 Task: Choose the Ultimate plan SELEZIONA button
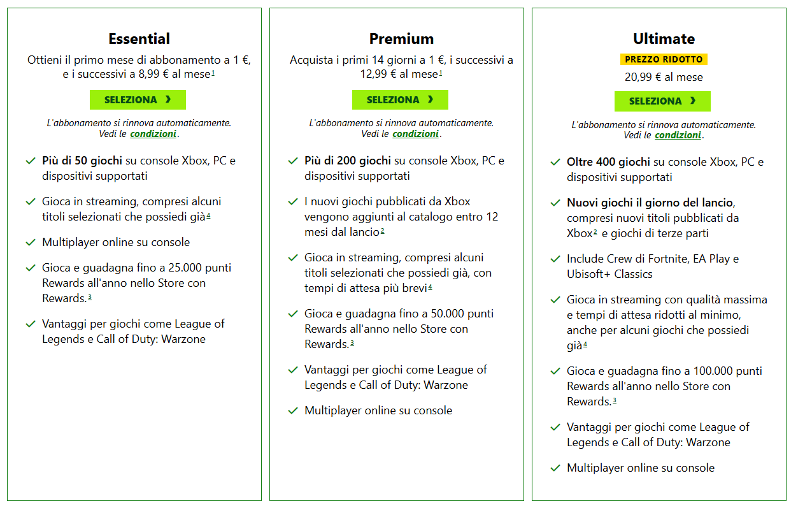(x=662, y=101)
